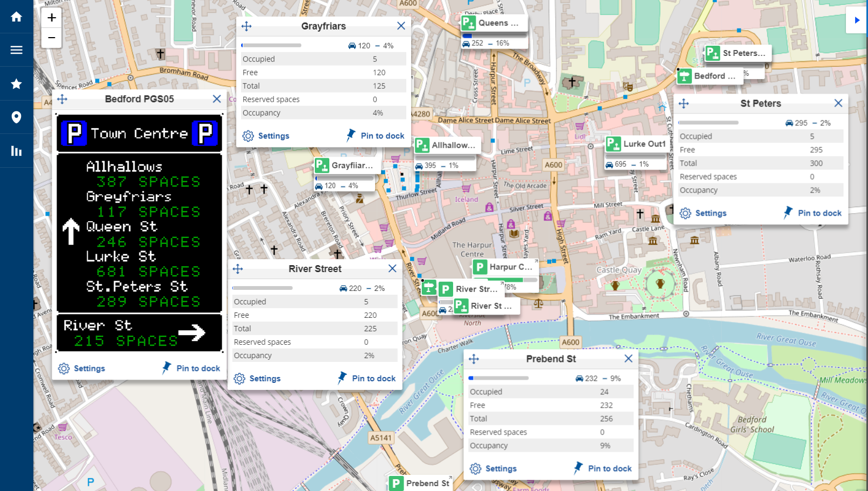The height and width of the screenshot is (491, 868).
Task: Close the River Street popup
Action: 392,268
